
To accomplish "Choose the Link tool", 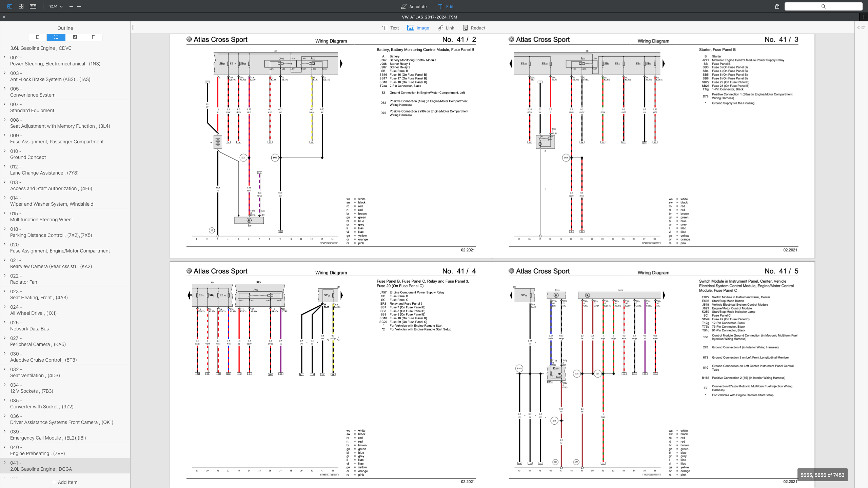I will click(x=446, y=28).
